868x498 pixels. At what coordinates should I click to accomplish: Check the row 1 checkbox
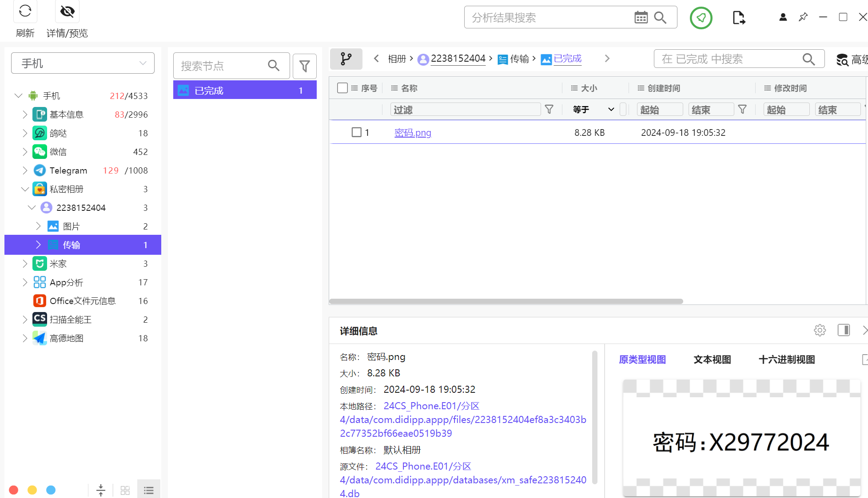click(x=356, y=132)
